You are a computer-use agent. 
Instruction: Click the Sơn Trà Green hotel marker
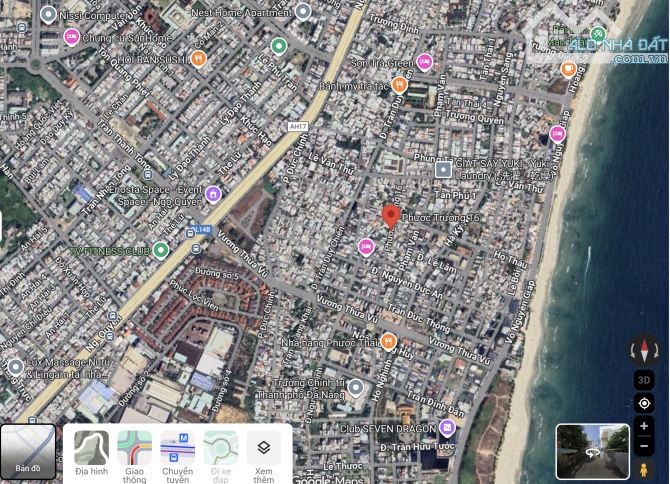pos(424,62)
